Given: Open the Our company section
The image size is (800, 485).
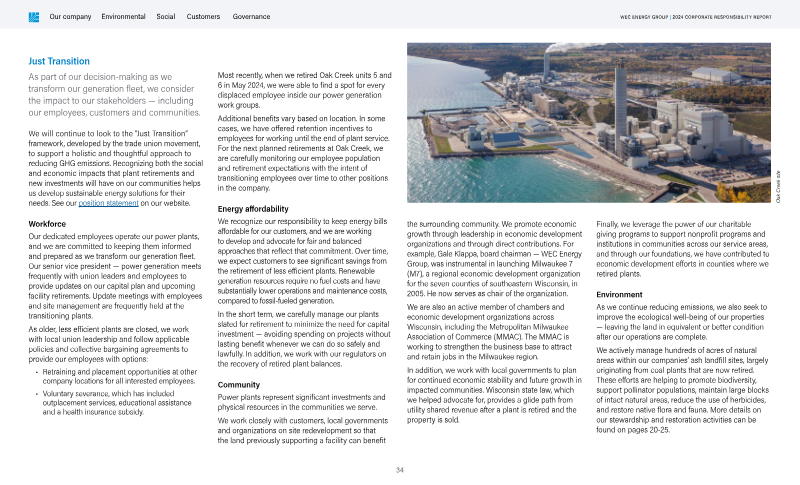Looking at the screenshot, I should 70,17.
